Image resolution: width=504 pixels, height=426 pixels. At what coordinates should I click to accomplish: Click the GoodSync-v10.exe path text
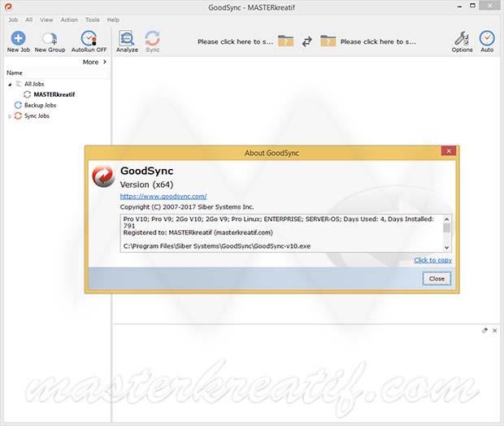[217, 246]
